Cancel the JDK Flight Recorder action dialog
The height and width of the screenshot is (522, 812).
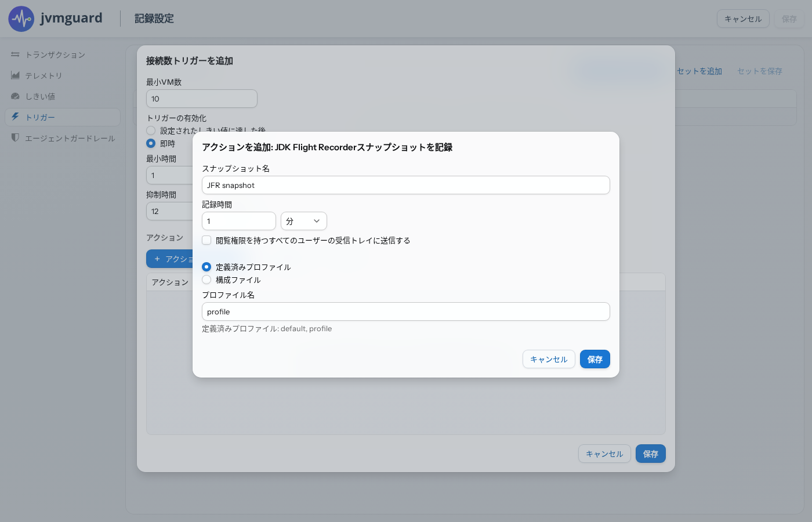pos(549,359)
